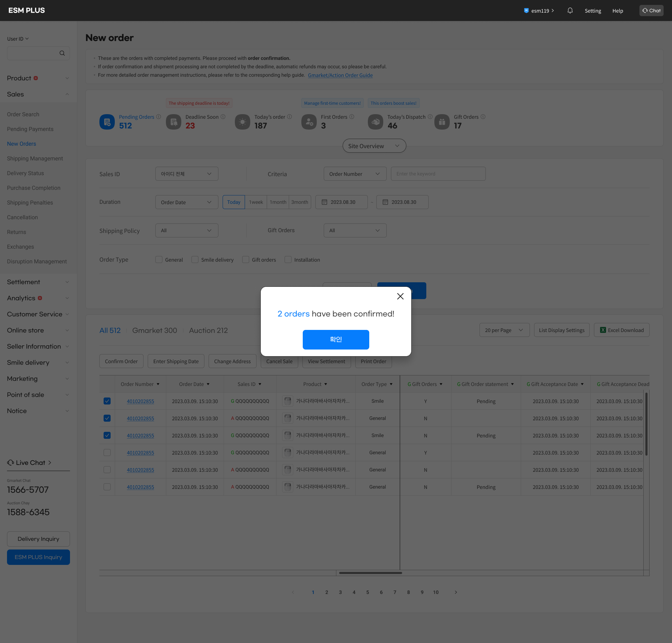Click the Today's Dispatch icon
The width and height of the screenshot is (672, 643).
point(376,122)
